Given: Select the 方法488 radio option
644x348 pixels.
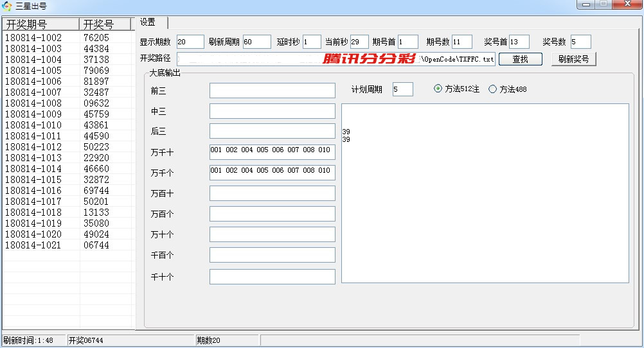Looking at the screenshot, I should click(493, 89).
